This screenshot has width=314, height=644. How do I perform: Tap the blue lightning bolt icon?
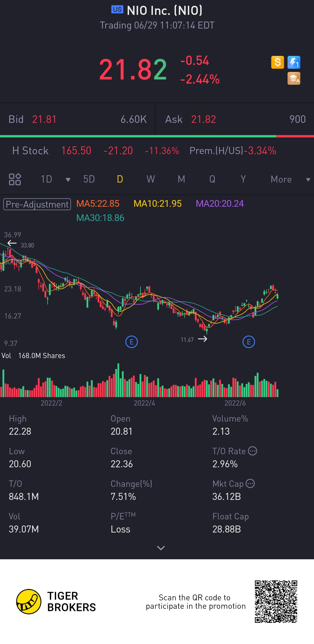tap(294, 62)
